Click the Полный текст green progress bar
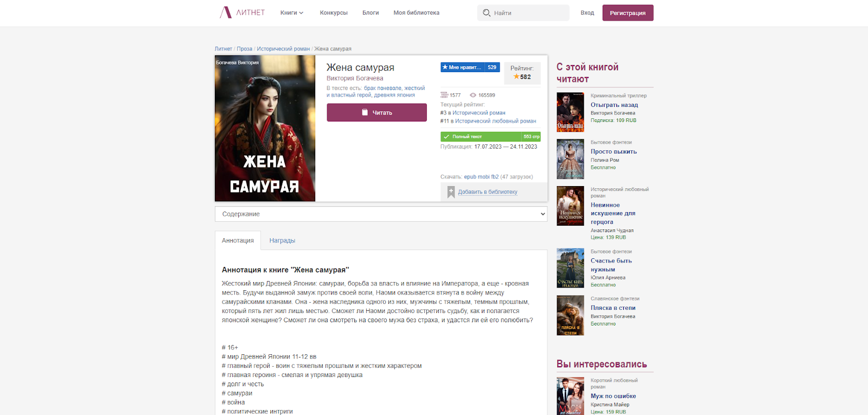 (490, 137)
